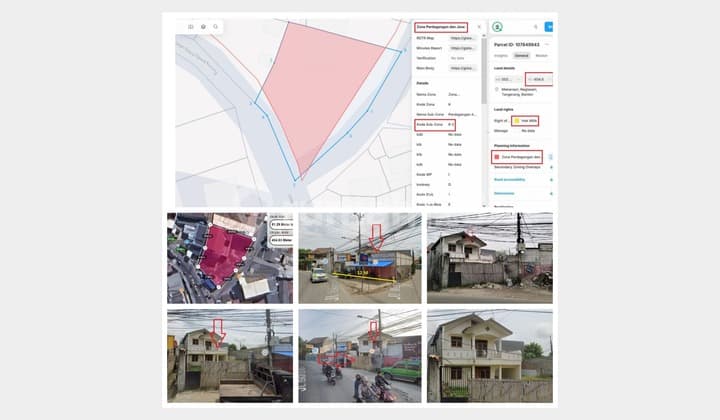Expand the Road accessibility section
Viewport: 720px width, 420px height.
pyautogui.click(x=550, y=180)
